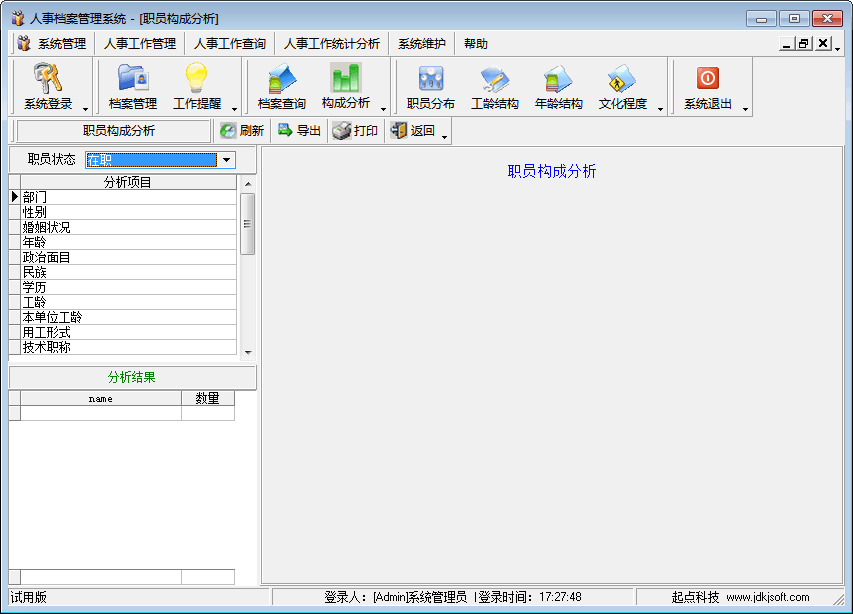The height and width of the screenshot is (614, 853).
Task: Click the 导出 button
Action: pos(299,131)
